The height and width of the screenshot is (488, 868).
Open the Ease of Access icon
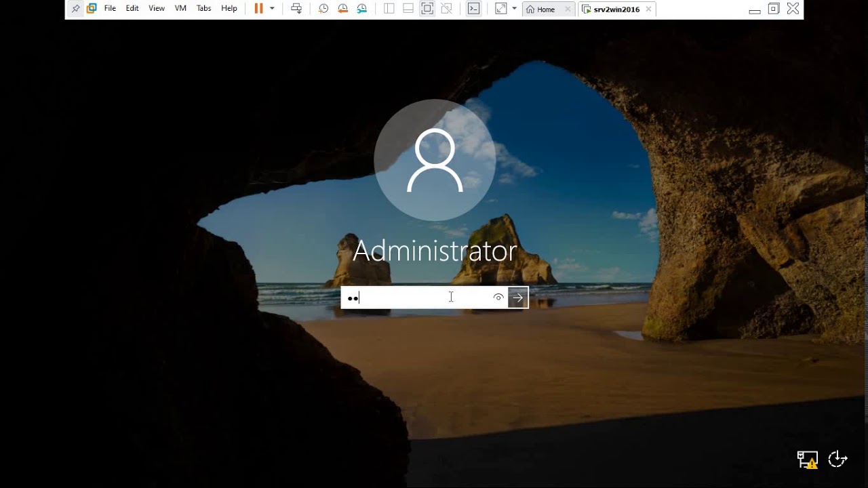[838, 459]
